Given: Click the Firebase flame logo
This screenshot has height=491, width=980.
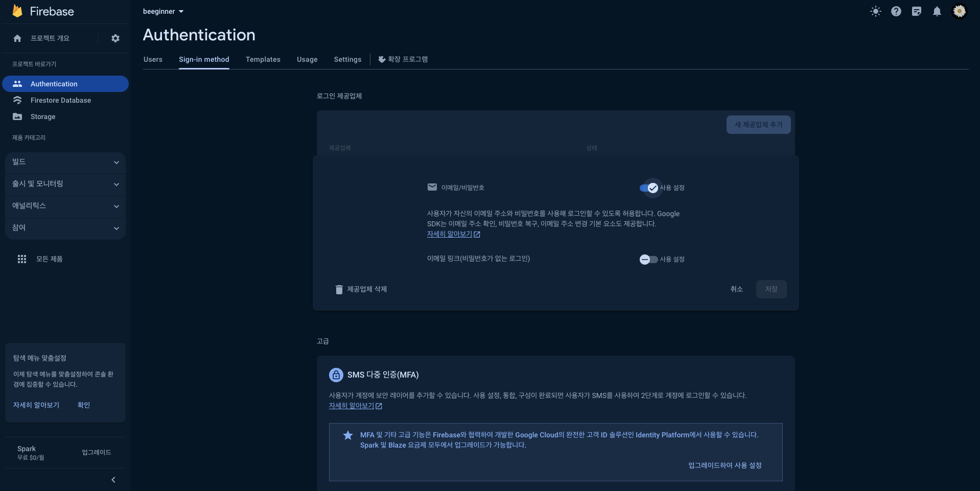Looking at the screenshot, I should pos(17,11).
